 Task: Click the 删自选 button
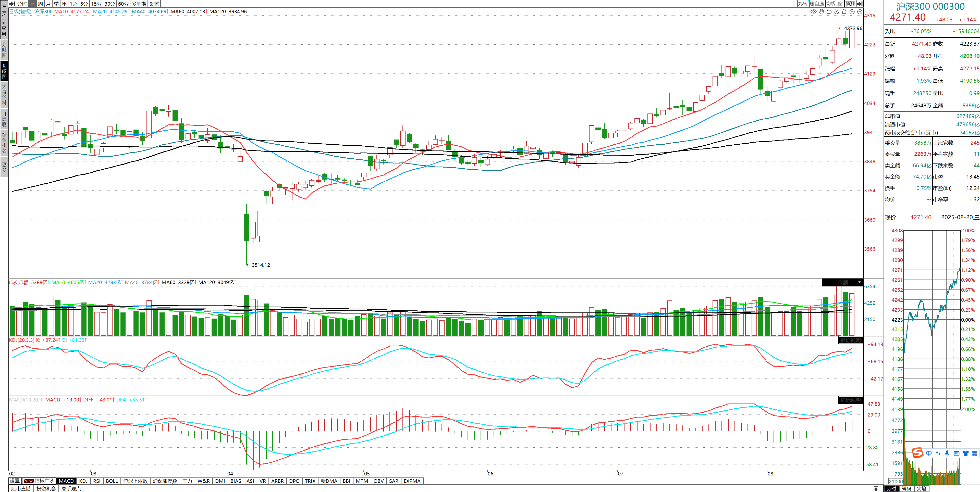click(817, 4)
